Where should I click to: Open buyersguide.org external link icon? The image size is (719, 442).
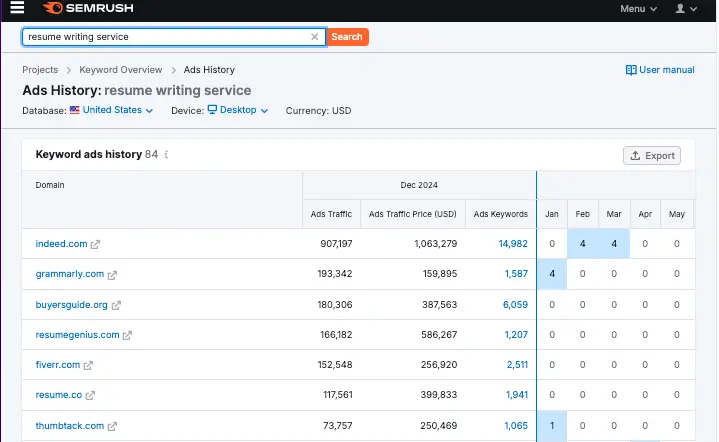pyautogui.click(x=116, y=305)
